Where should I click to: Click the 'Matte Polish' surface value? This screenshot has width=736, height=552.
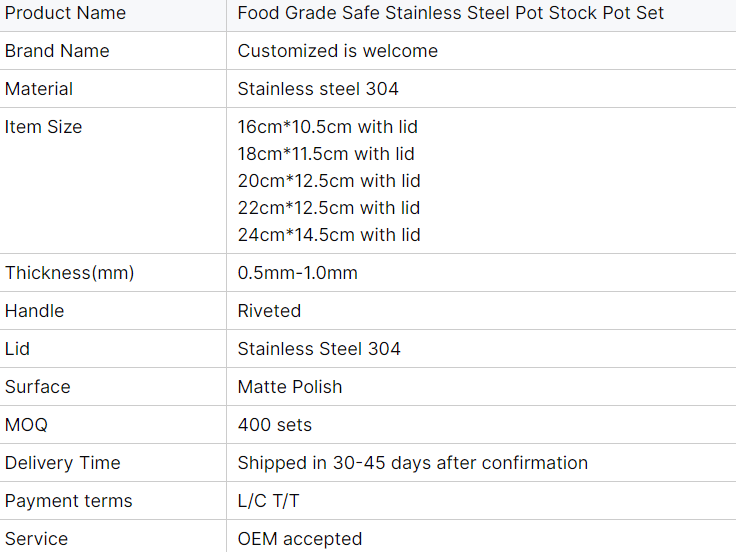[x=290, y=387]
